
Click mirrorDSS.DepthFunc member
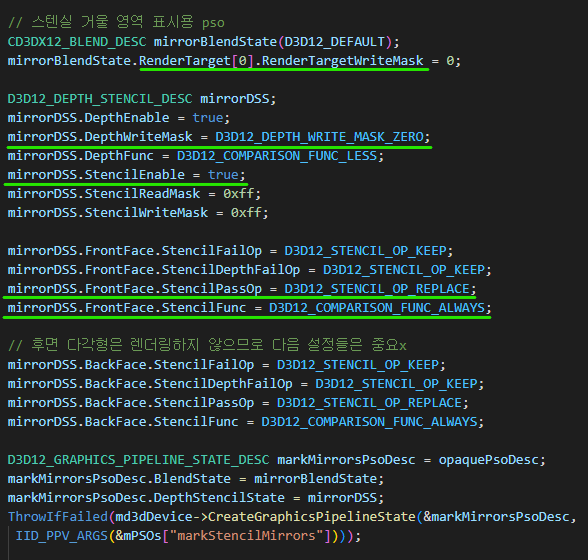[81, 155]
